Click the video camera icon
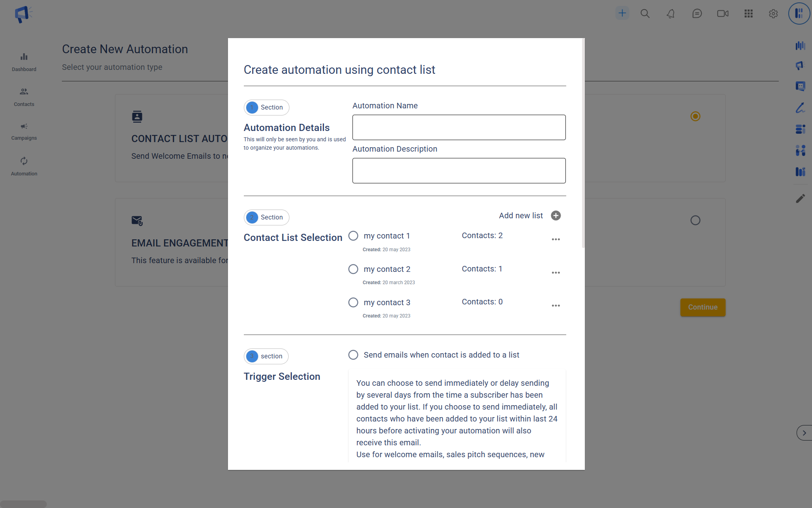 (722, 13)
